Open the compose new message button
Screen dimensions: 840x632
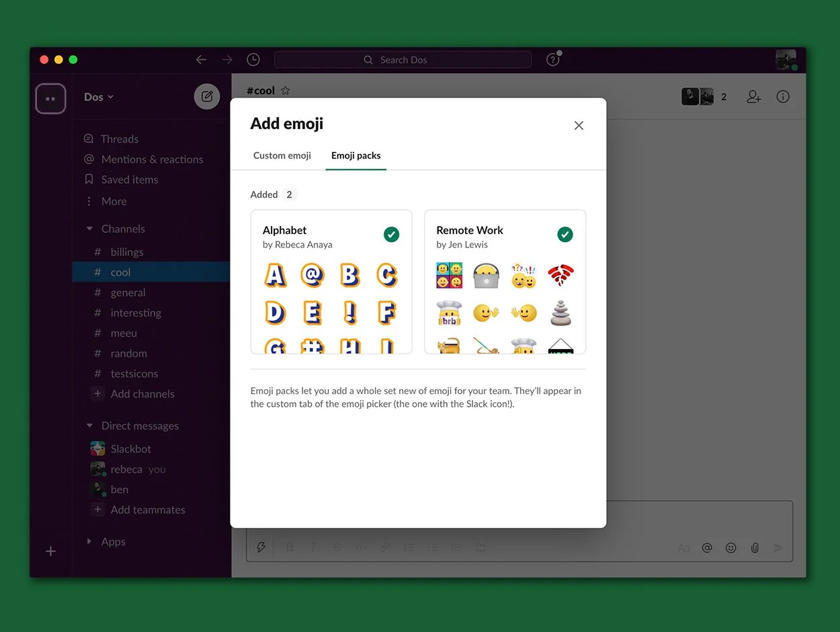207,97
